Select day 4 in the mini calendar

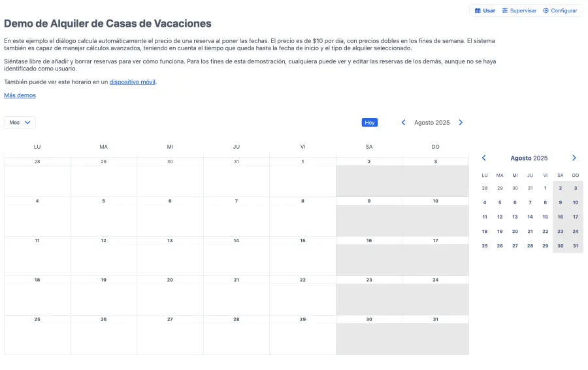(485, 202)
